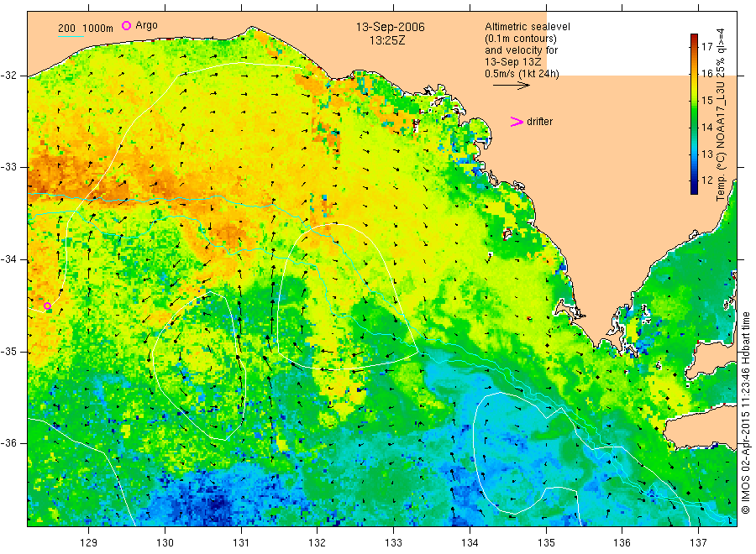Click the cyan 200 1000m isobath legend line
Viewport: 756px width, 554px height.
[71, 36]
